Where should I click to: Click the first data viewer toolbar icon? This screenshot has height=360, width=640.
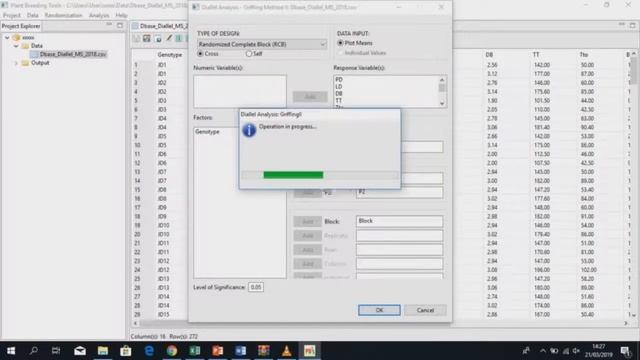[x=137, y=38]
